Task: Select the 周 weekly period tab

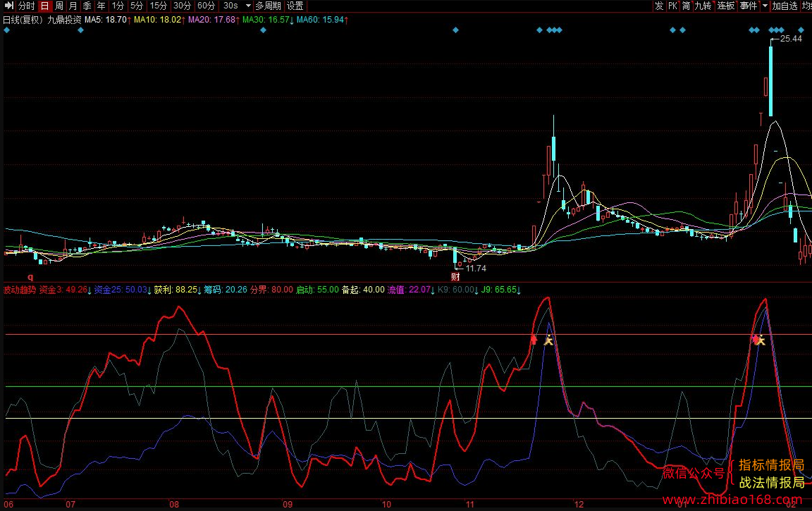Action: (59, 6)
